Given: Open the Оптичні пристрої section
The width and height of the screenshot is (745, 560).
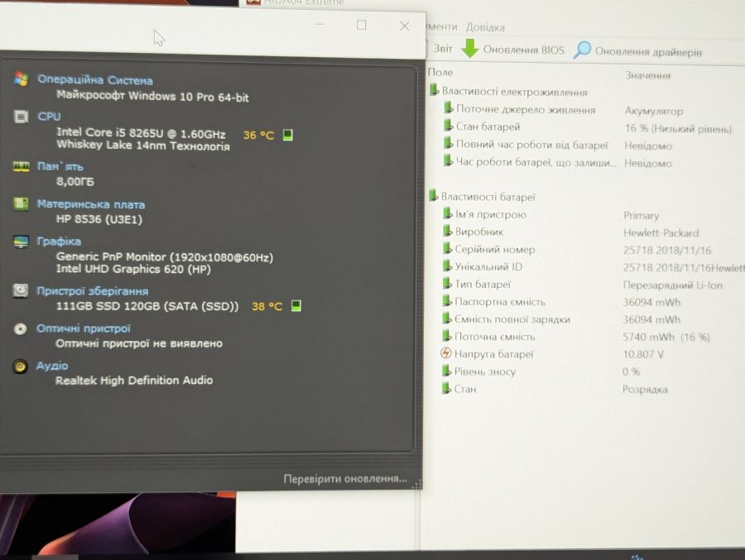Looking at the screenshot, I should coord(83,328).
